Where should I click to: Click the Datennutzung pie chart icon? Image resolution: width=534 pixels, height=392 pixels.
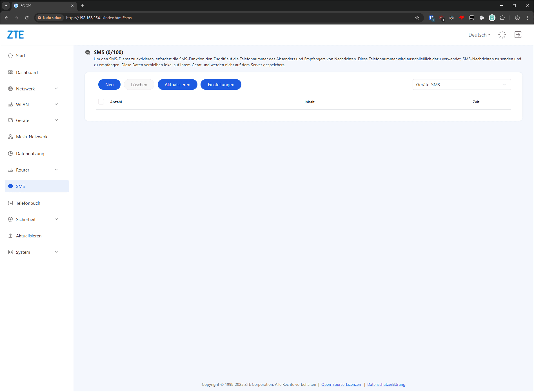[10, 153]
